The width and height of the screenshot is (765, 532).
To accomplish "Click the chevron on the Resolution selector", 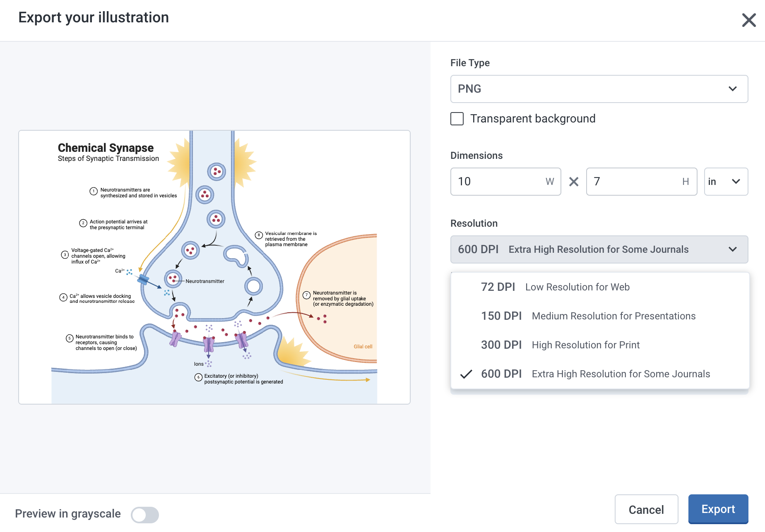I will click(x=733, y=249).
